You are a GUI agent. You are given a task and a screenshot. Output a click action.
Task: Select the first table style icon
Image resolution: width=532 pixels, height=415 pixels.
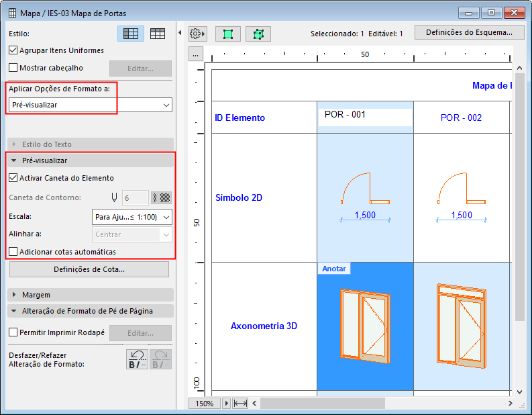point(131,34)
